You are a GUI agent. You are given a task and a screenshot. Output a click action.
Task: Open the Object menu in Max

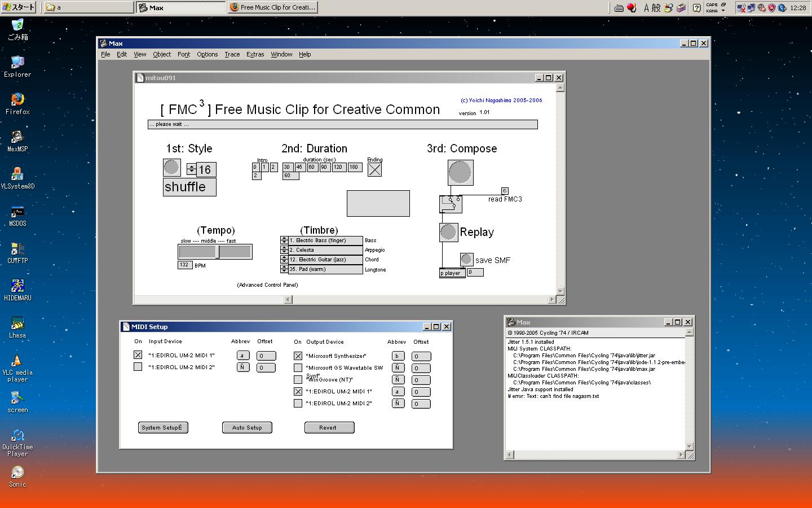click(x=162, y=54)
